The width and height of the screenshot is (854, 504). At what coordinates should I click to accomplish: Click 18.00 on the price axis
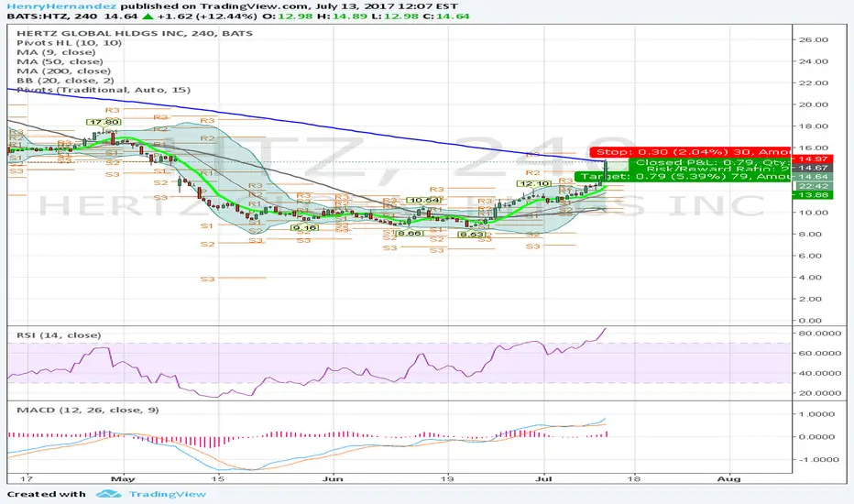[813, 126]
